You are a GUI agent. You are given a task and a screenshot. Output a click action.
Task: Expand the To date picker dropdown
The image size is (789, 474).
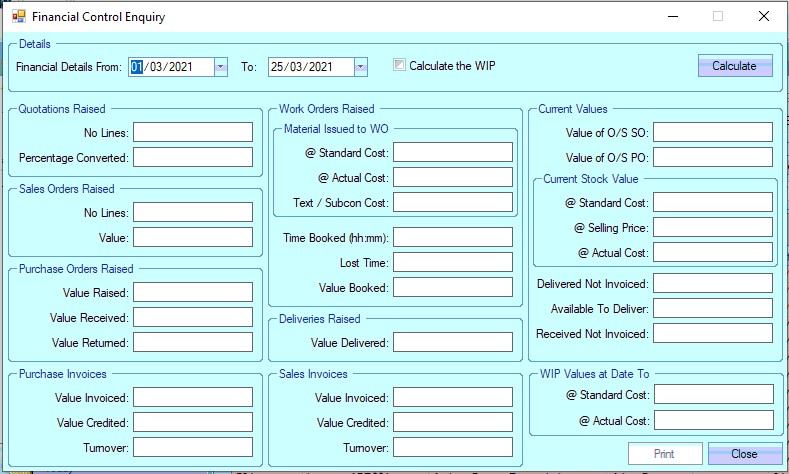(x=361, y=67)
